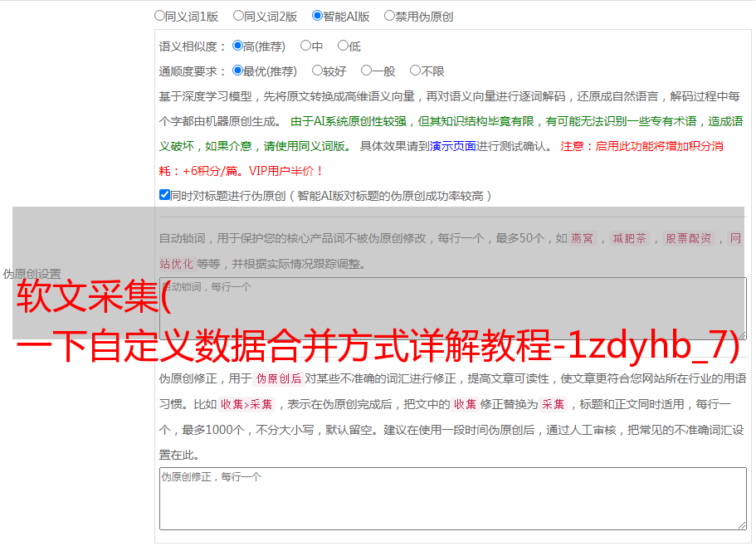Click the 通顺度要求 label
This screenshot has height=546, width=756.
click(193, 72)
